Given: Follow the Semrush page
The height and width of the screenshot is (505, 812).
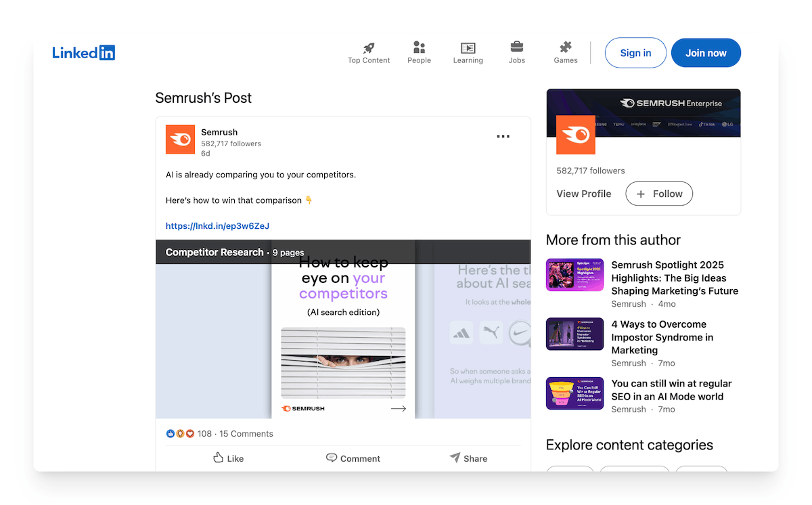Looking at the screenshot, I should 658,194.
